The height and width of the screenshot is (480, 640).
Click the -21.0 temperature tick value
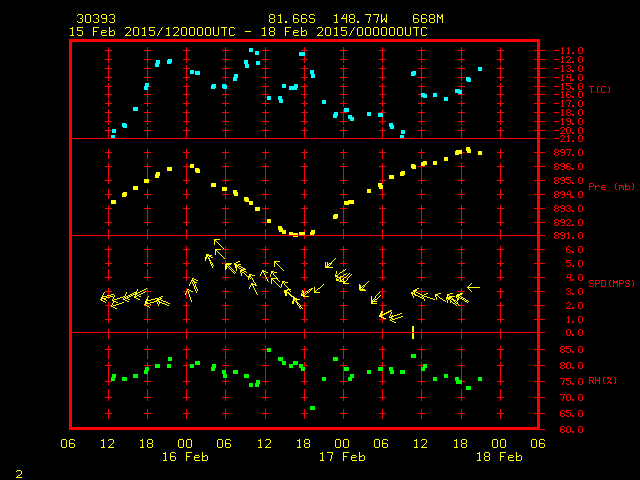click(569, 139)
